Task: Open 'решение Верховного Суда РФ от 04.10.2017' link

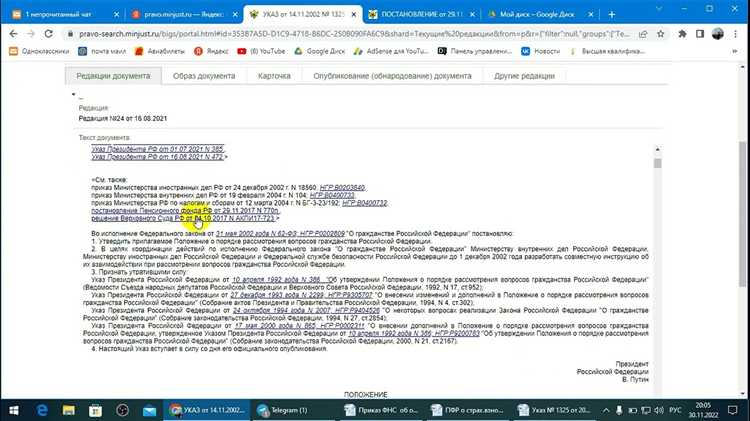Action: point(183,218)
